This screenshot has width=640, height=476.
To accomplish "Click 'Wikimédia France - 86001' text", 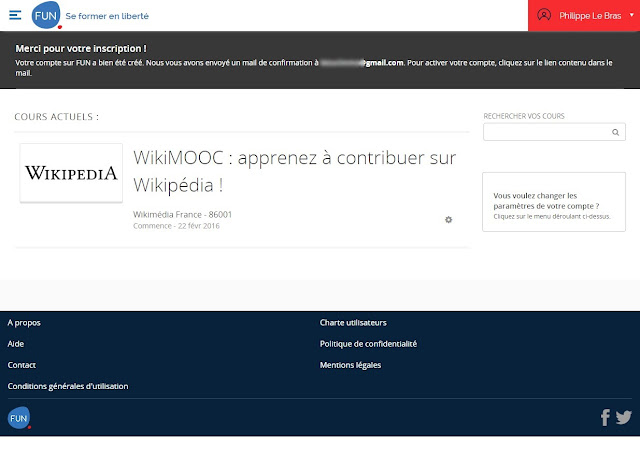I will [182, 214].
